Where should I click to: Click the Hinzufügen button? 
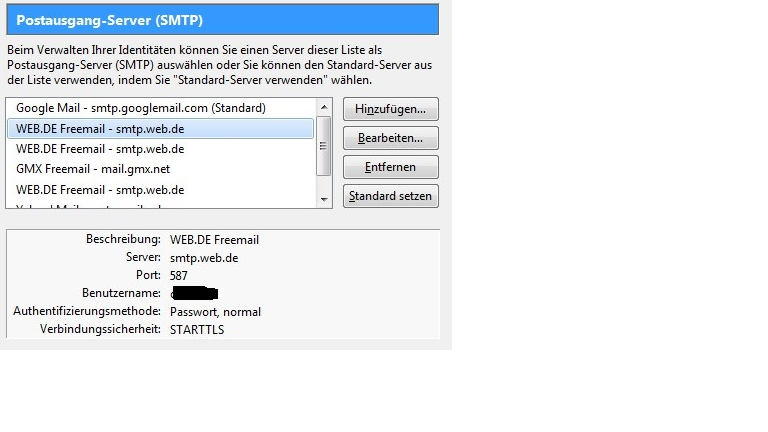click(x=390, y=109)
